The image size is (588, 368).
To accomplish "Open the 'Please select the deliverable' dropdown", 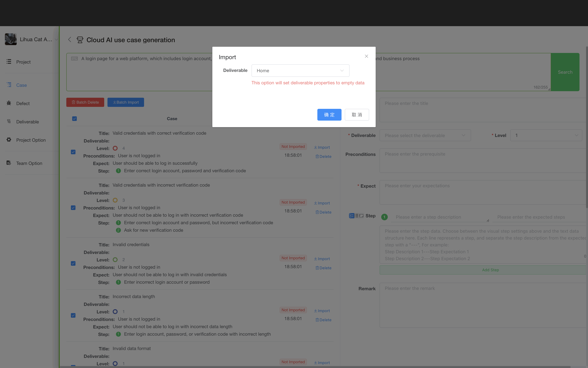I will [x=425, y=135].
